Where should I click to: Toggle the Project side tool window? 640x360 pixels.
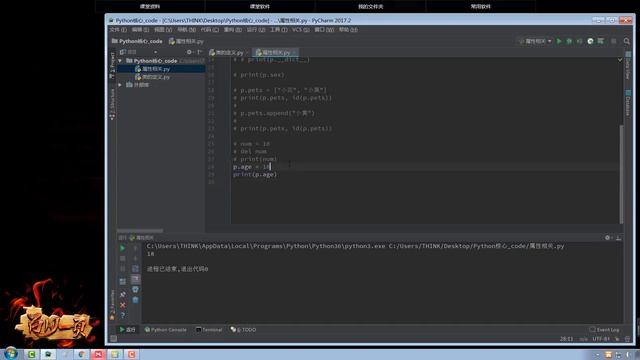pyautogui.click(x=112, y=66)
